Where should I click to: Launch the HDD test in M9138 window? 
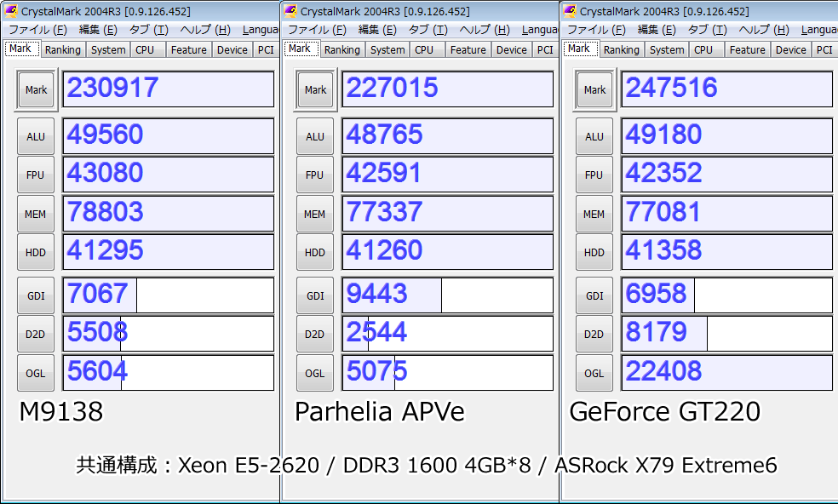pos(36,252)
